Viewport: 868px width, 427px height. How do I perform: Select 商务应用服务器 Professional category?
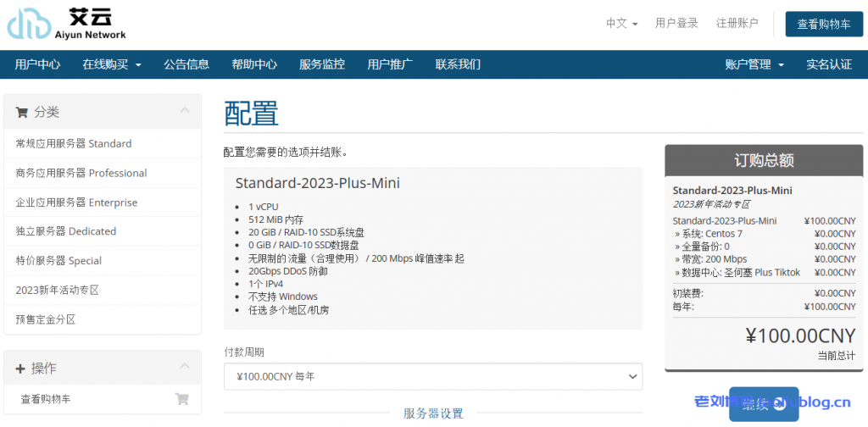pyautogui.click(x=81, y=173)
